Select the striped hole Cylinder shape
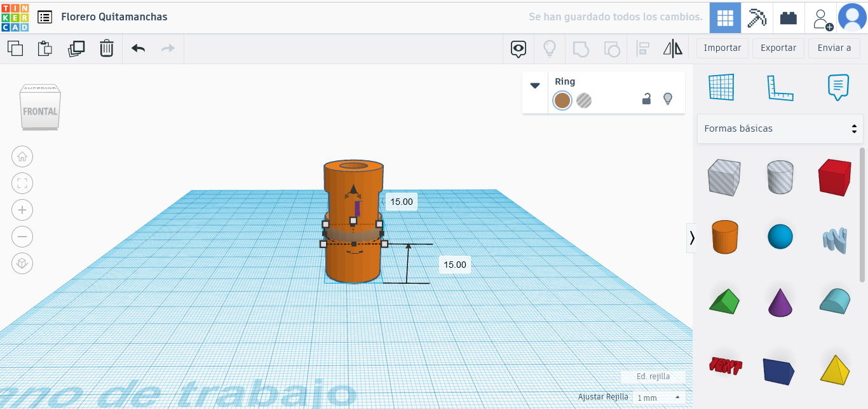The width and height of the screenshot is (868, 409). (x=780, y=177)
